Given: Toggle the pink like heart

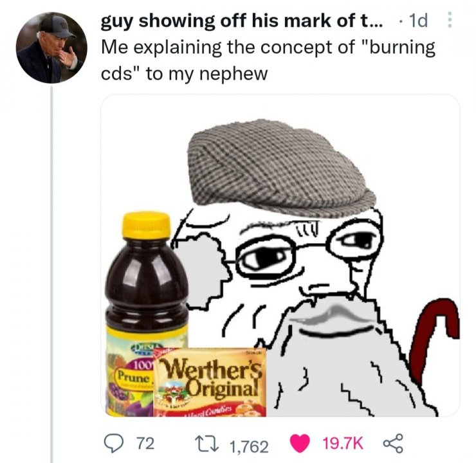Looking at the screenshot, I should 300,443.
